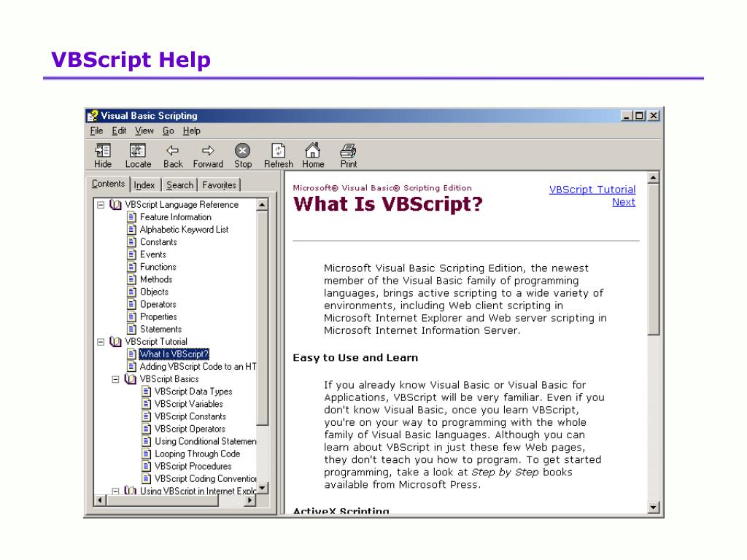Open the VBScript Operators topic
Viewport: 747px width, 560px height.
(190, 429)
